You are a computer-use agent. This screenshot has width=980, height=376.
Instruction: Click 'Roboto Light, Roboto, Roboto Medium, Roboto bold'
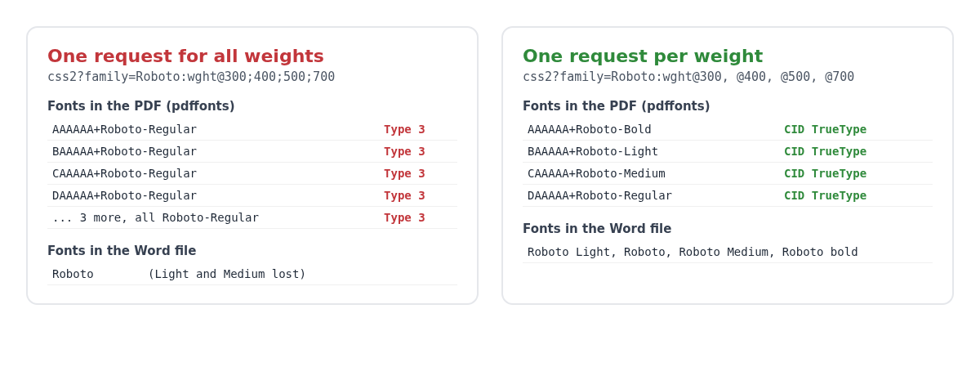click(x=693, y=252)
